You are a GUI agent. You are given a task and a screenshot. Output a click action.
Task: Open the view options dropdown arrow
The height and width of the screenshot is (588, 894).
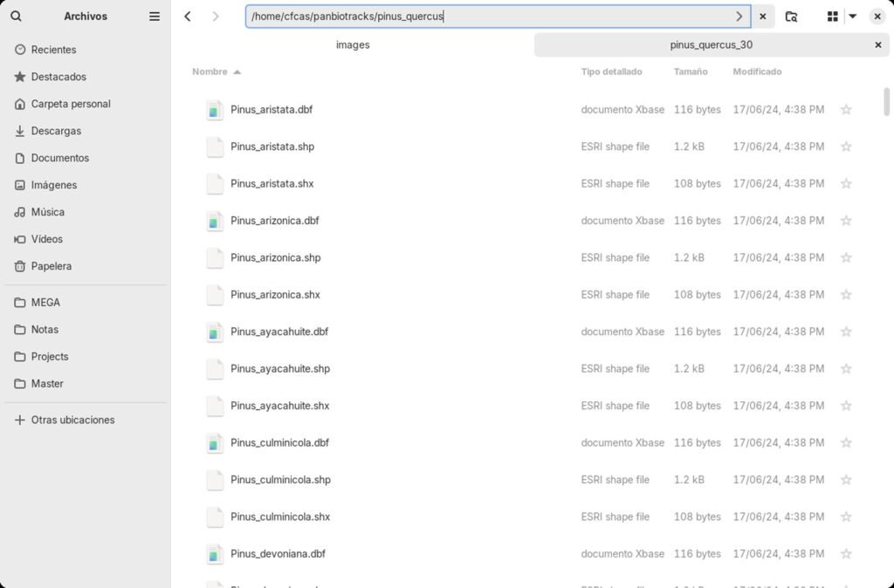[853, 17]
